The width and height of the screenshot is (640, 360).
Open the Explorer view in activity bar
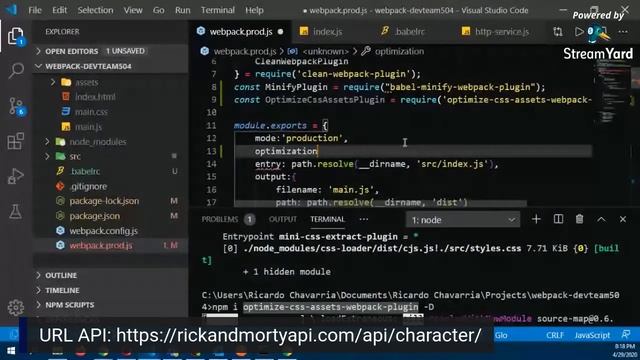tap(16, 36)
